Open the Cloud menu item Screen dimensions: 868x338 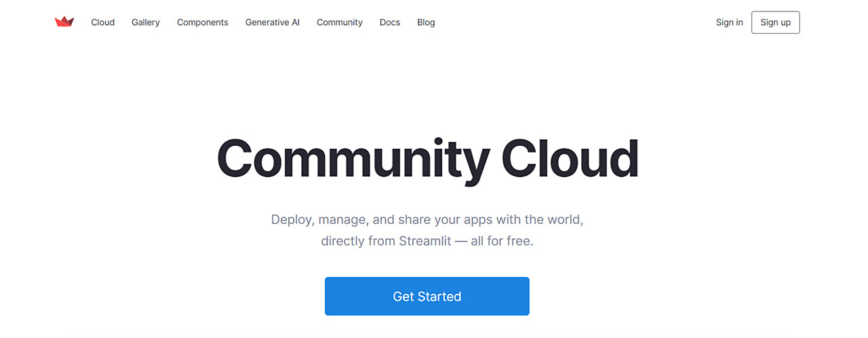[x=103, y=22]
